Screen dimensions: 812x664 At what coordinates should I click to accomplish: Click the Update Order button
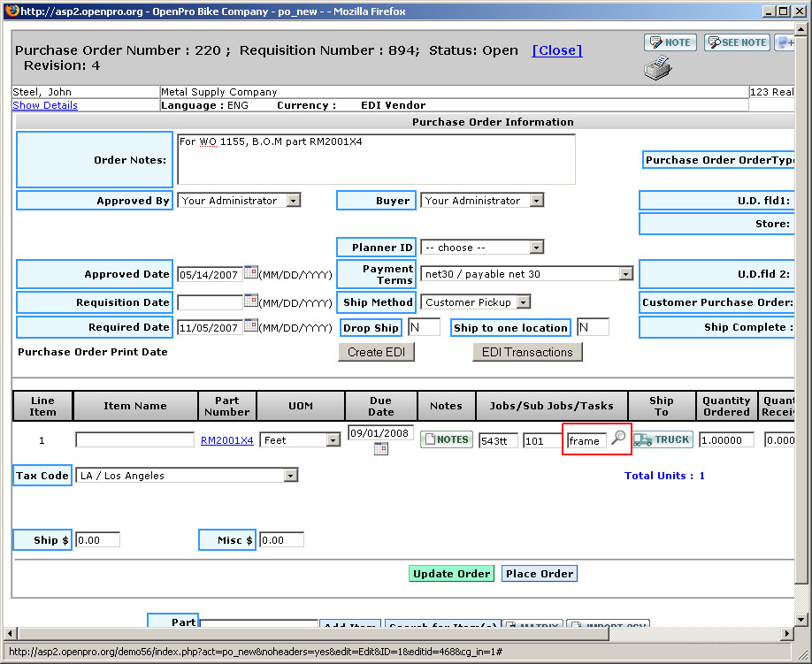(x=451, y=574)
